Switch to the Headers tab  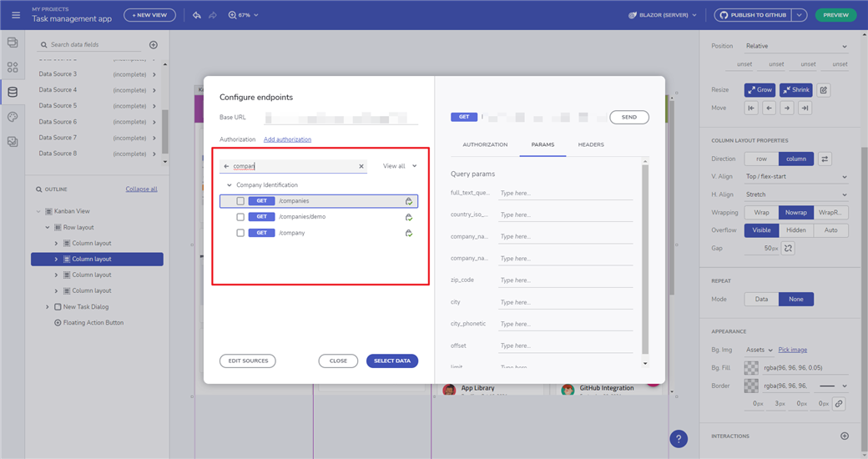click(591, 144)
